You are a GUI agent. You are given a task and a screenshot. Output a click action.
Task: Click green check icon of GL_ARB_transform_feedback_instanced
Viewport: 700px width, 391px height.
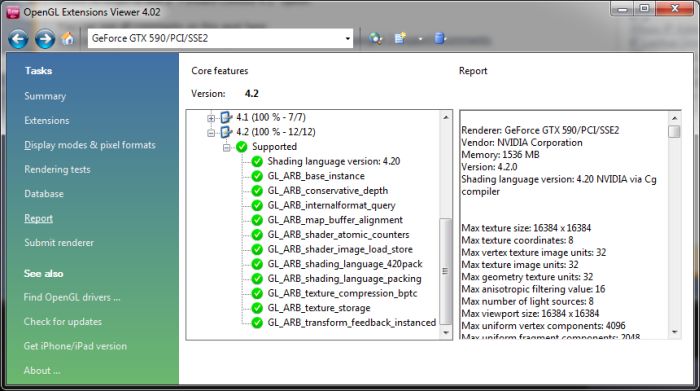pyautogui.click(x=257, y=323)
